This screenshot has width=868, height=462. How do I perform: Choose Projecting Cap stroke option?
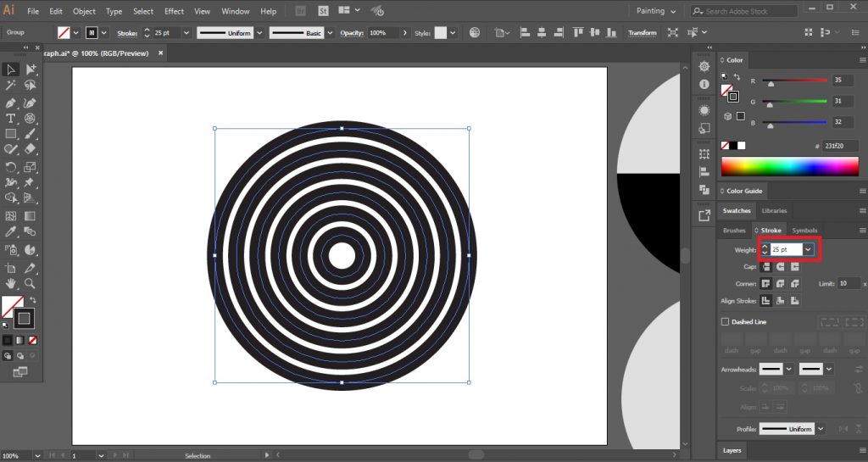(x=795, y=267)
